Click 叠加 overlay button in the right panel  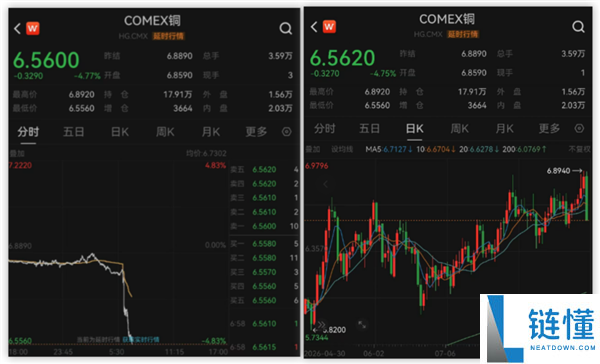[313, 149]
